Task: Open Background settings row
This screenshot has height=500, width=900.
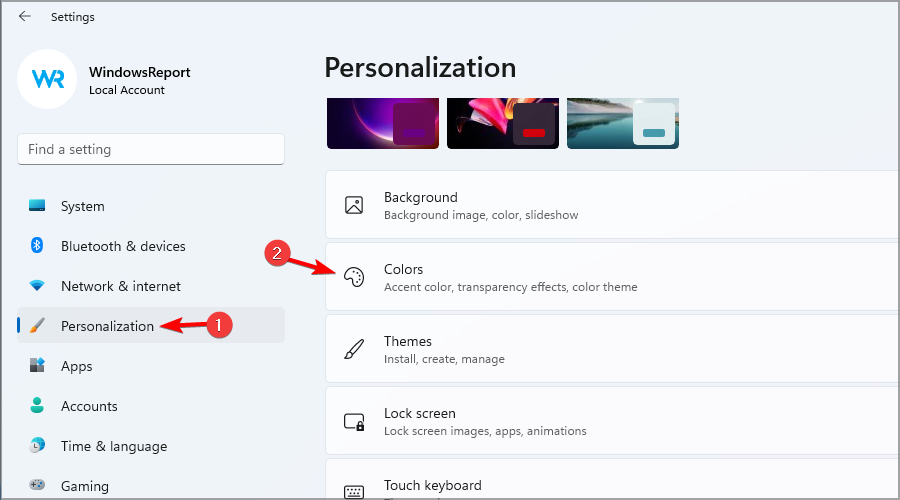Action: (x=612, y=205)
